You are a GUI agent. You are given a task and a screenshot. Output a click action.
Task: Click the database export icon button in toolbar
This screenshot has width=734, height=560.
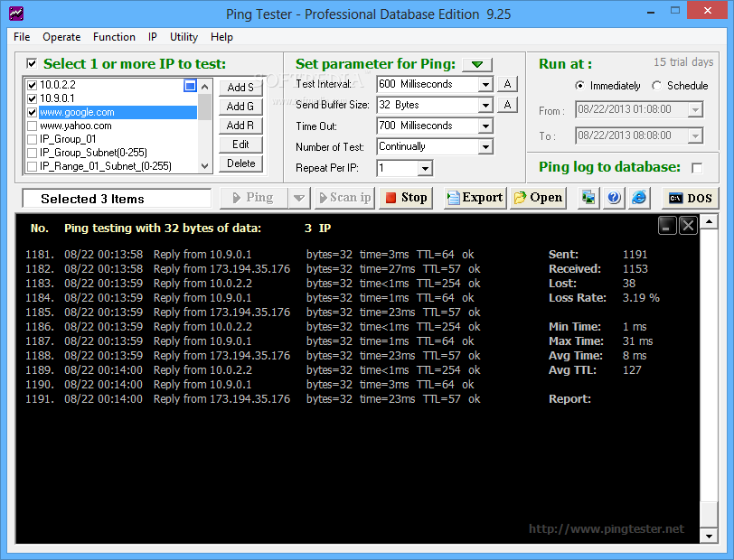coord(588,198)
